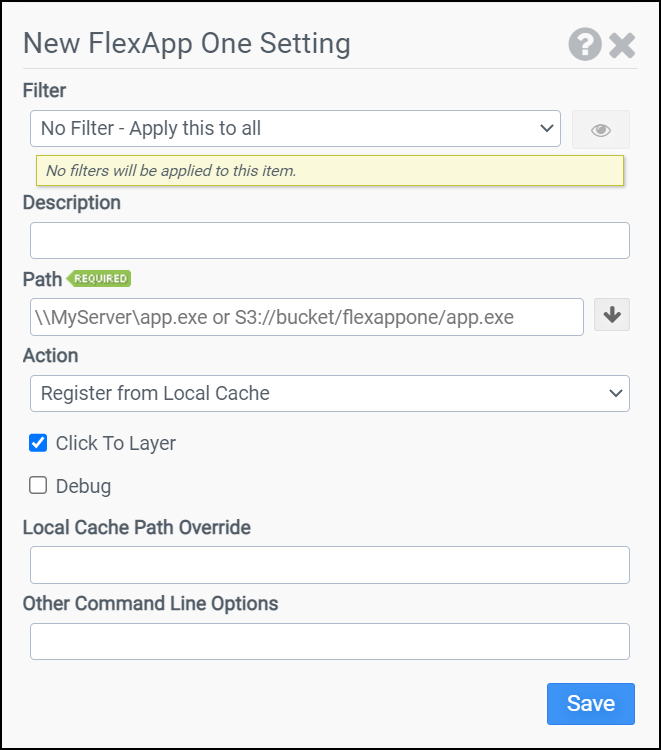661x750 pixels.
Task: Click into the Path input field
Action: (x=306, y=317)
